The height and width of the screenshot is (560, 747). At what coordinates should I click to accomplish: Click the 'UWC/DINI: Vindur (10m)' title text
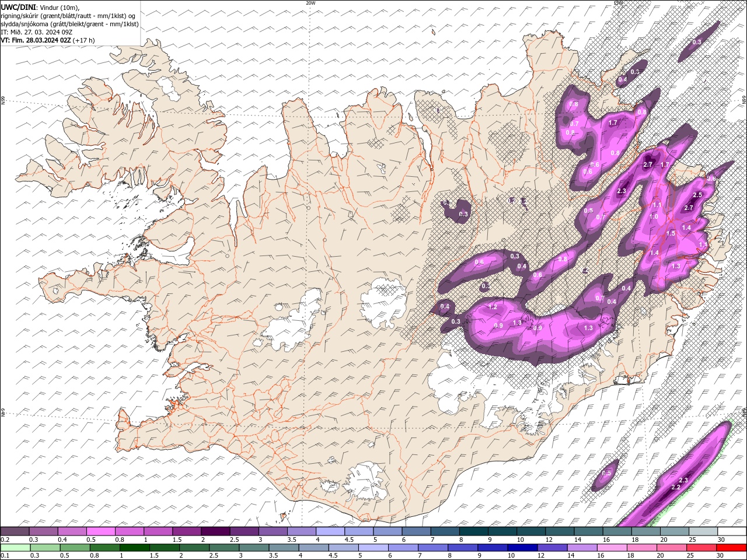tap(40, 6)
